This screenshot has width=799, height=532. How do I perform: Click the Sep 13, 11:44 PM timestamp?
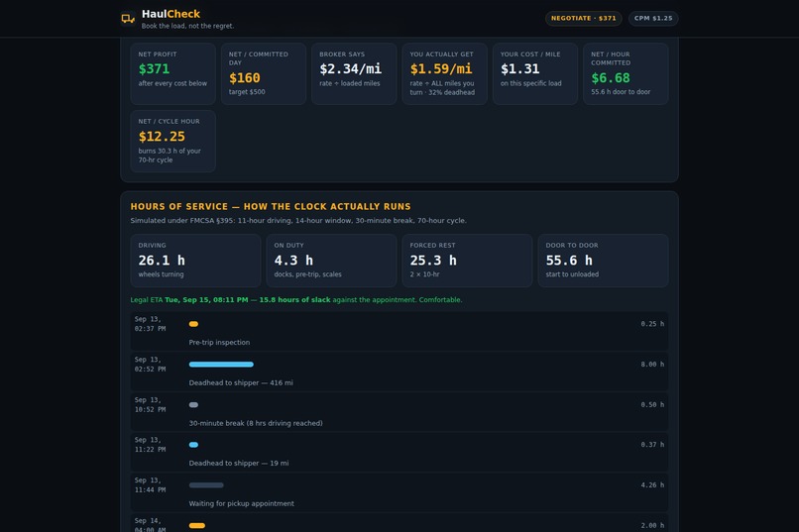tap(150, 485)
